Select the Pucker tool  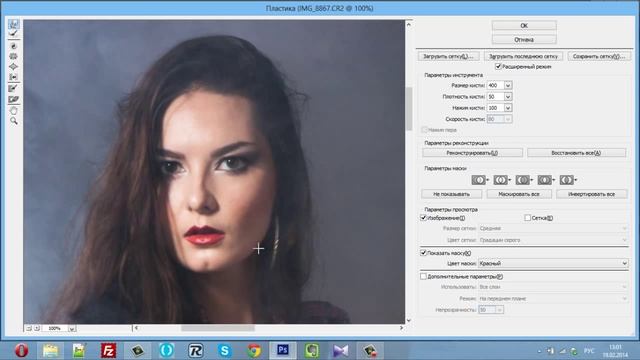(x=13, y=56)
